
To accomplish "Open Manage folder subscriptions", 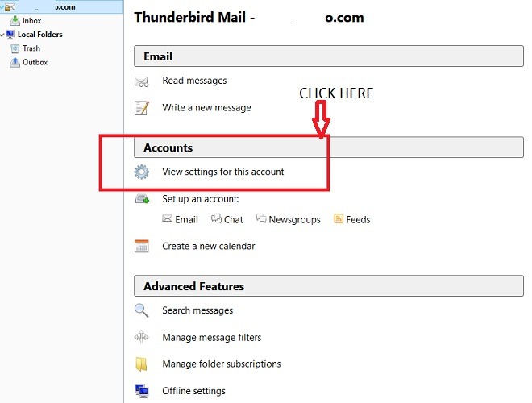I will pos(222,364).
